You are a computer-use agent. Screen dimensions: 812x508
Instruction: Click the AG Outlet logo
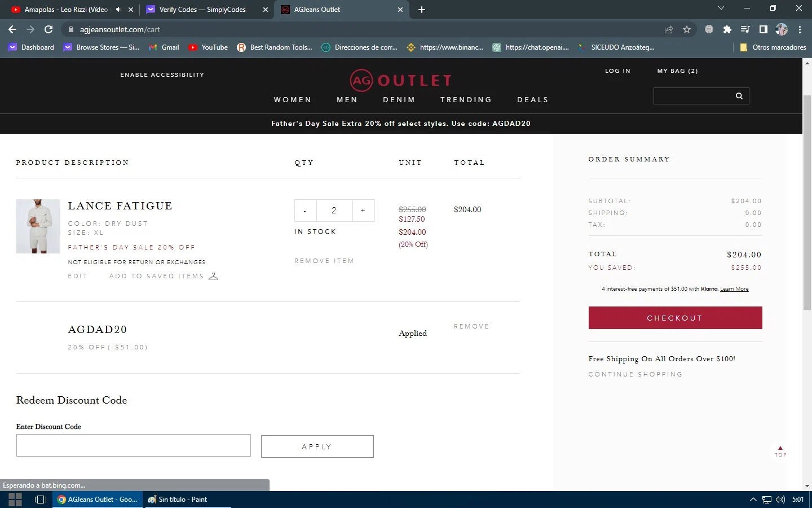coord(401,81)
